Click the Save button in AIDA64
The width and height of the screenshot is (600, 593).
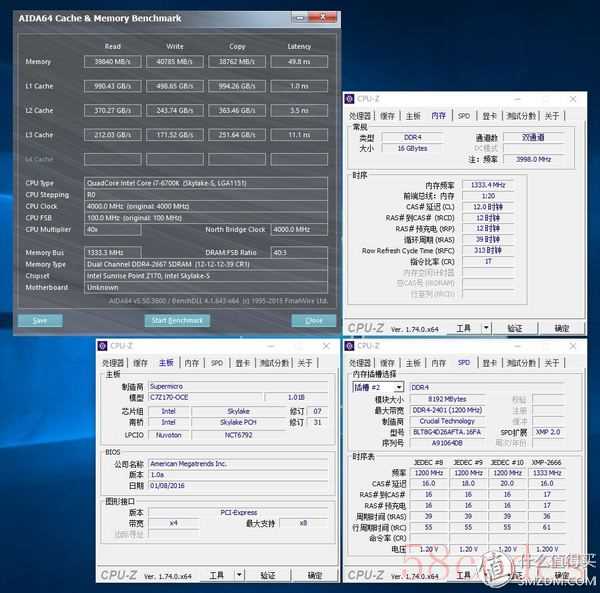pos(40,320)
